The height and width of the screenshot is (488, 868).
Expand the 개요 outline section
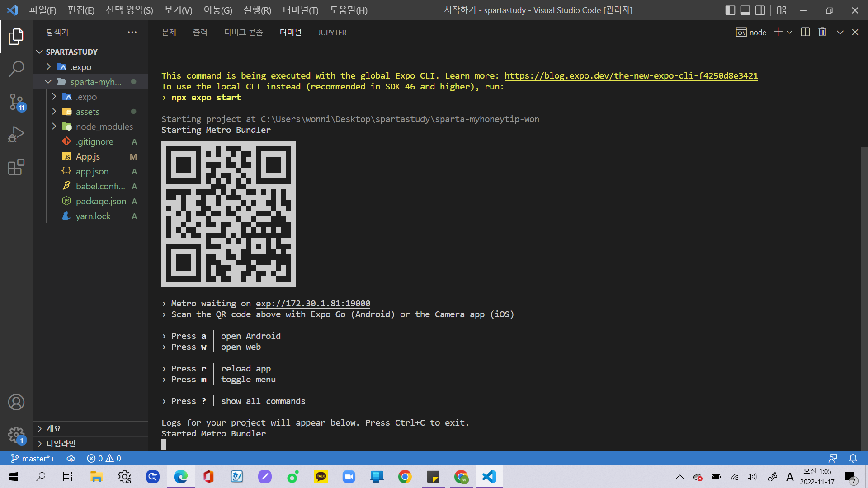pyautogui.click(x=90, y=428)
